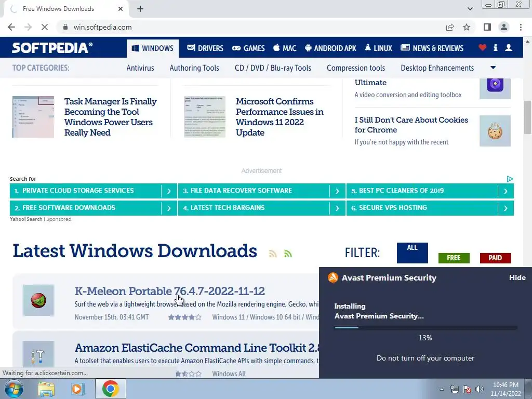Click the red heart favorites icon

[483, 48]
